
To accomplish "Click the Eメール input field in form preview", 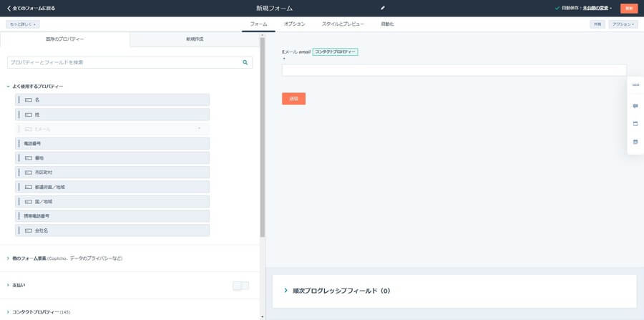I will [x=454, y=70].
